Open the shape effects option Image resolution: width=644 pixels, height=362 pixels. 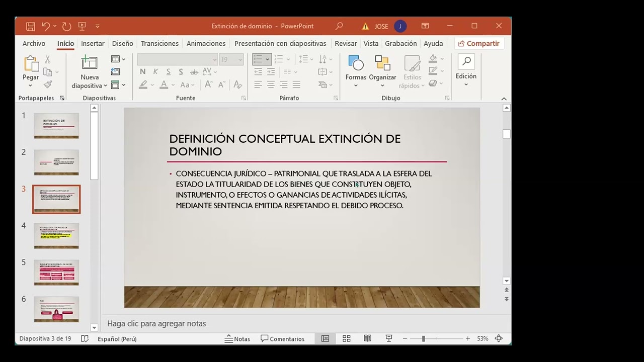coord(433,84)
